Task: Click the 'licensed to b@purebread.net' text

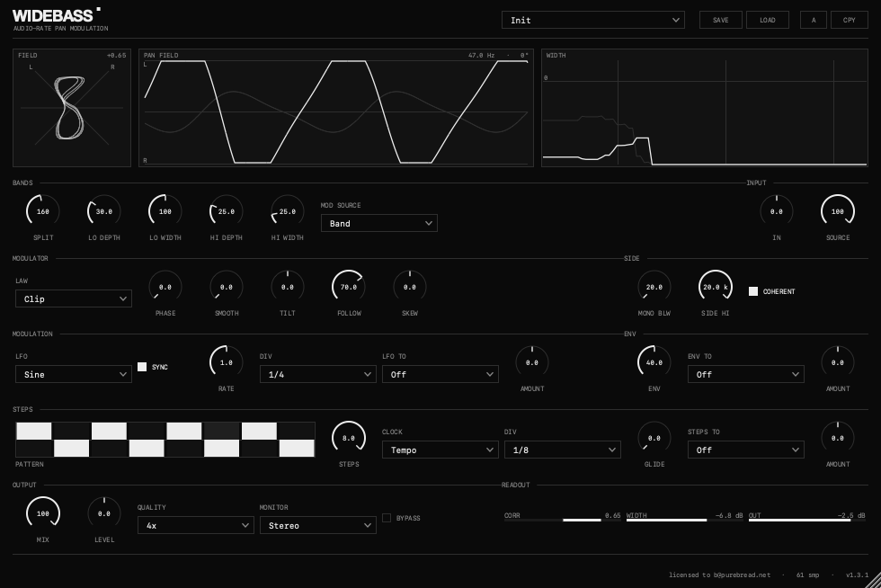Action: click(x=720, y=575)
